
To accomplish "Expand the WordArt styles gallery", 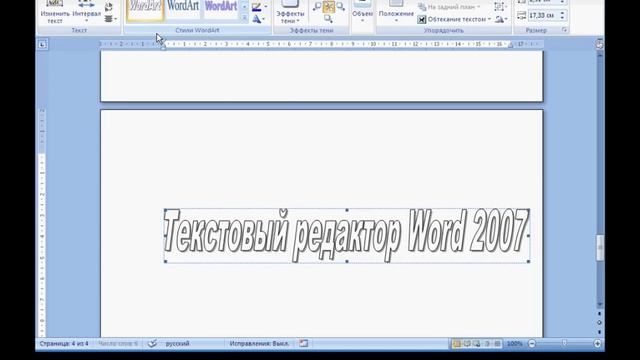I will [x=244, y=18].
